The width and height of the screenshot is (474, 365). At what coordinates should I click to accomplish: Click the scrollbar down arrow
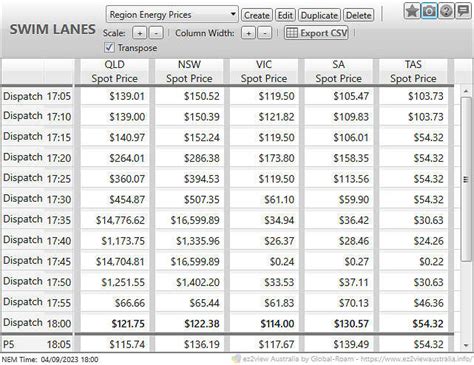click(x=466, y=345)
